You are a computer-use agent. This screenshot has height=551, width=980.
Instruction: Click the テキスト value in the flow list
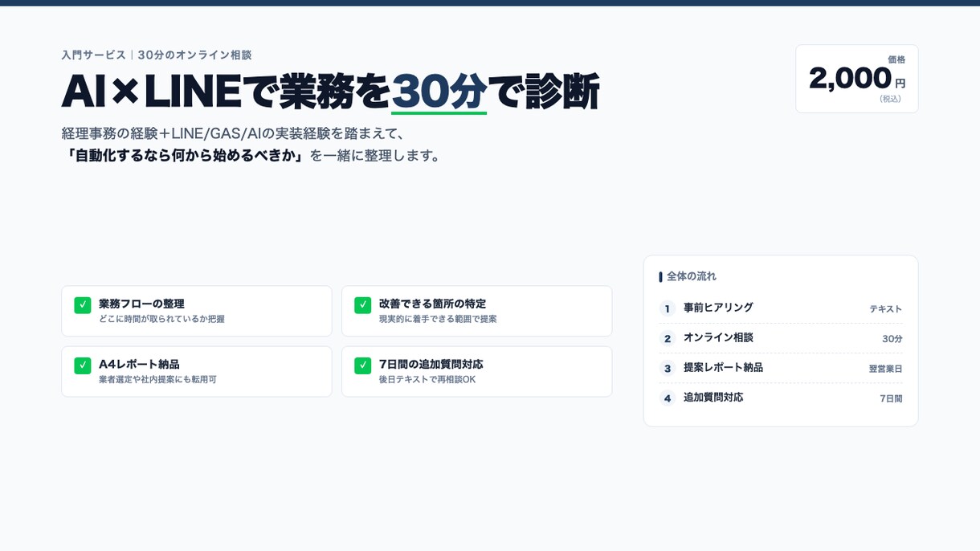[x=886, y=309]
